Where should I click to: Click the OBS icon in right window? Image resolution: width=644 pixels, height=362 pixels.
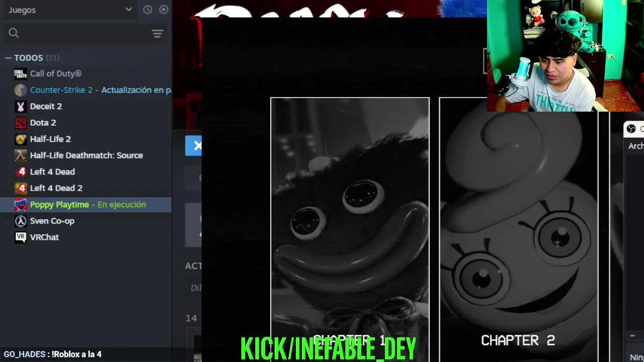pos(631,129)
